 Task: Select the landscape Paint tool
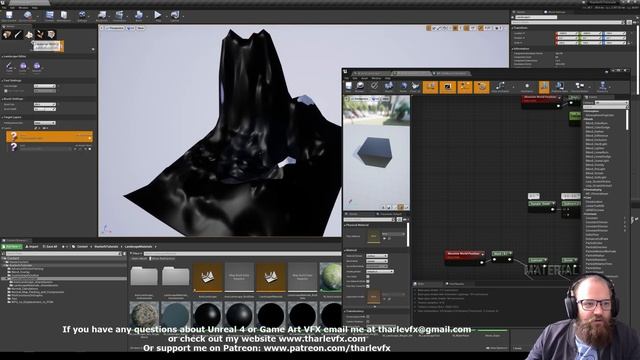coord(9,67)
